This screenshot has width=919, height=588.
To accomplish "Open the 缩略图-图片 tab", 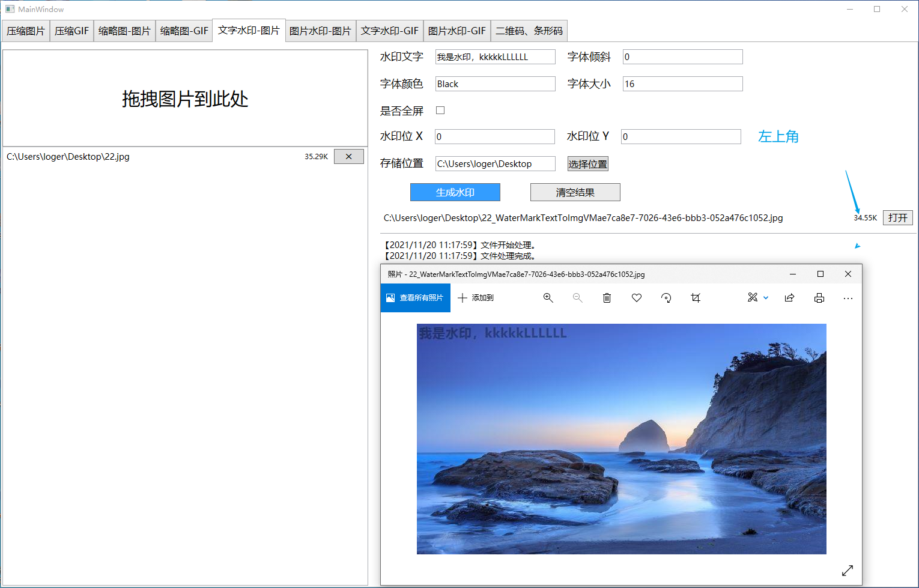I will (x=124, y=31).
